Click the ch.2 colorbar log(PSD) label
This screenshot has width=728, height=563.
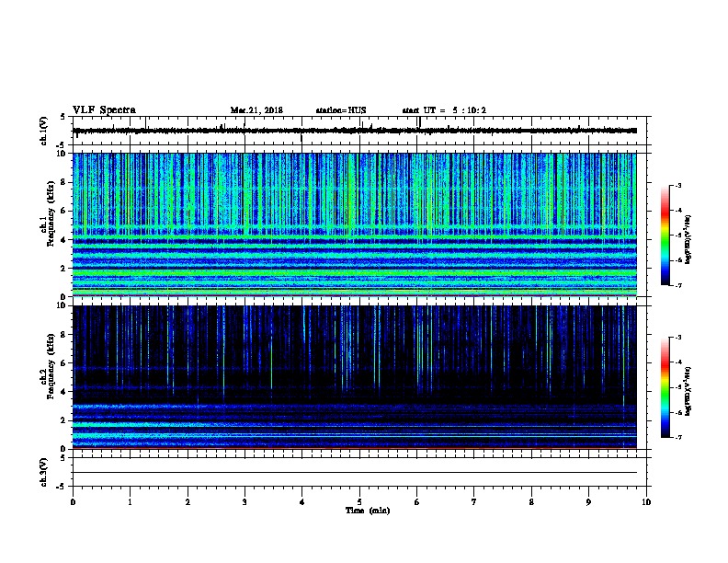click(688, 391)
